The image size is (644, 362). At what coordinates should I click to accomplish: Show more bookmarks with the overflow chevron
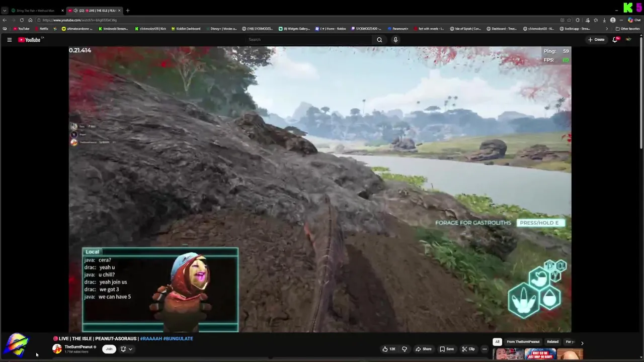(606, 29)
